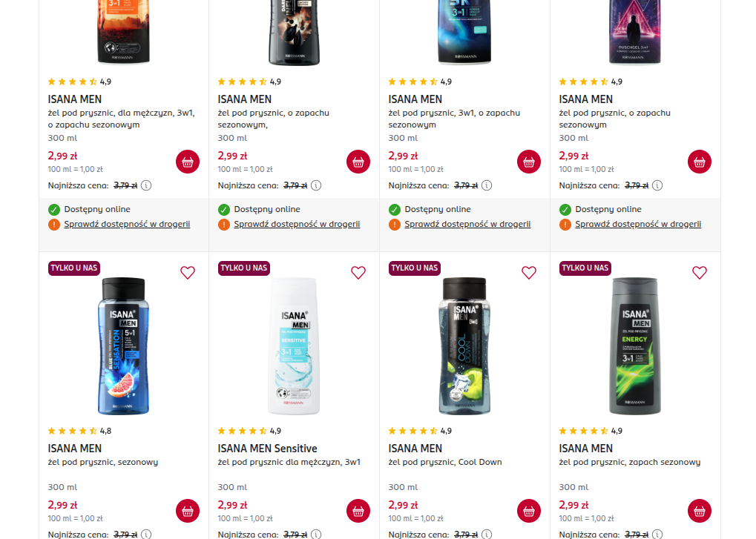The image size is (756, 539).
Task: Add fourth top-row ISANA MEN gel to basket
Action: 699,162
